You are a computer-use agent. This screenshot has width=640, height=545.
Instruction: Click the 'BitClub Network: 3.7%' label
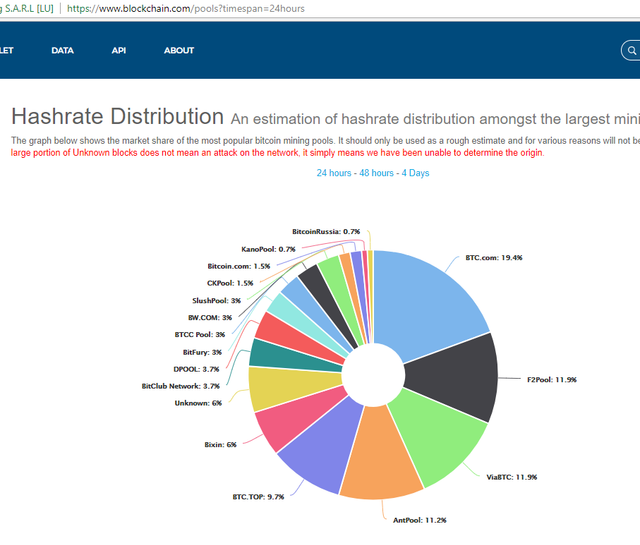click(x=181, y=386)
